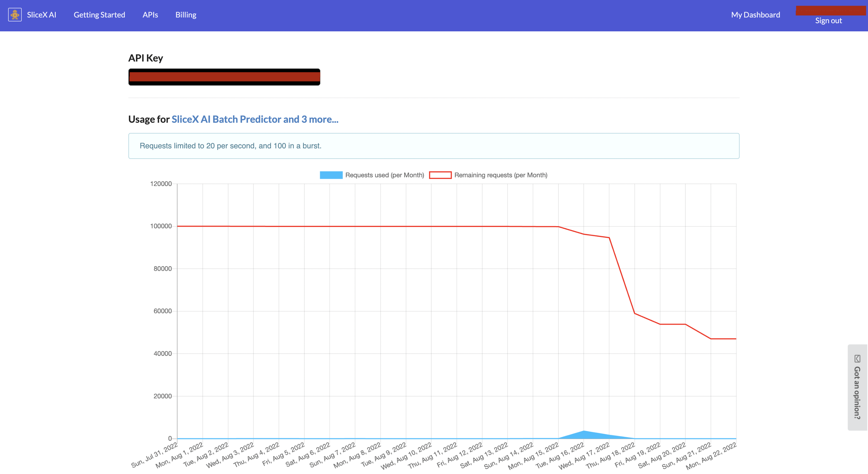Click the 100000 y-axis label
868x474 pixels.
pyautogui.click(x=161, y=226)
